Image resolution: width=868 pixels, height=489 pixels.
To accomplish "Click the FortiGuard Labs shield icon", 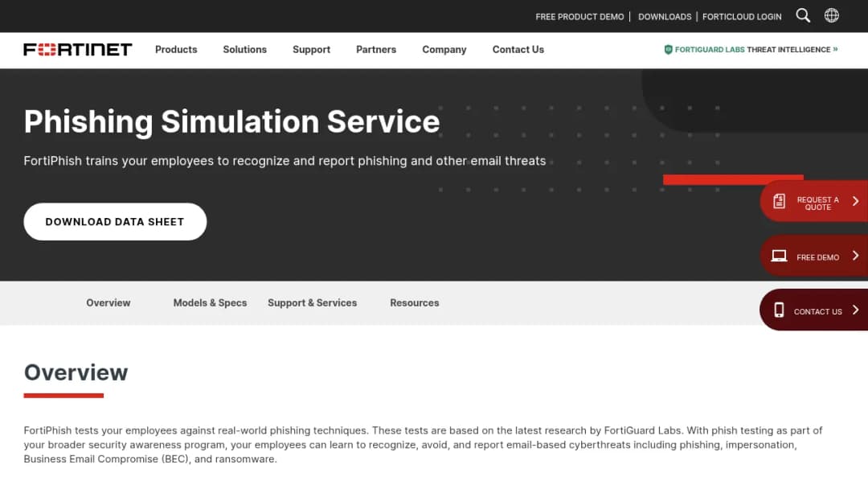I will 668,49.
